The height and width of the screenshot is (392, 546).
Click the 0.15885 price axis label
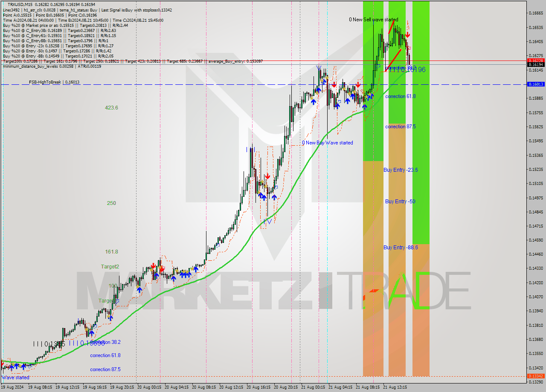coord(536,98)
